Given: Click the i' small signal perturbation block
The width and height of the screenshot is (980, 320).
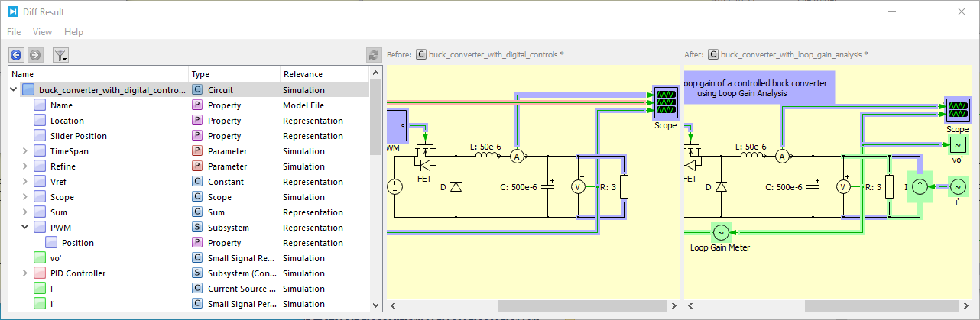Looking at the screenshot, I should [957, 186].
